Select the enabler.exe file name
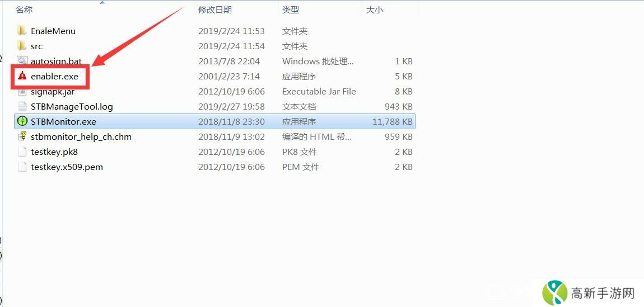The width and height of the screenshot is (644, 307). pyautogui.click(x=55, y=76)
